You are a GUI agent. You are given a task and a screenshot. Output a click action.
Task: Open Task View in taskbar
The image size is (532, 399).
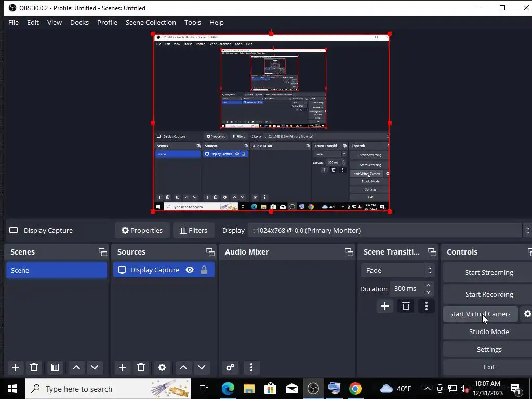click(204, 389)
